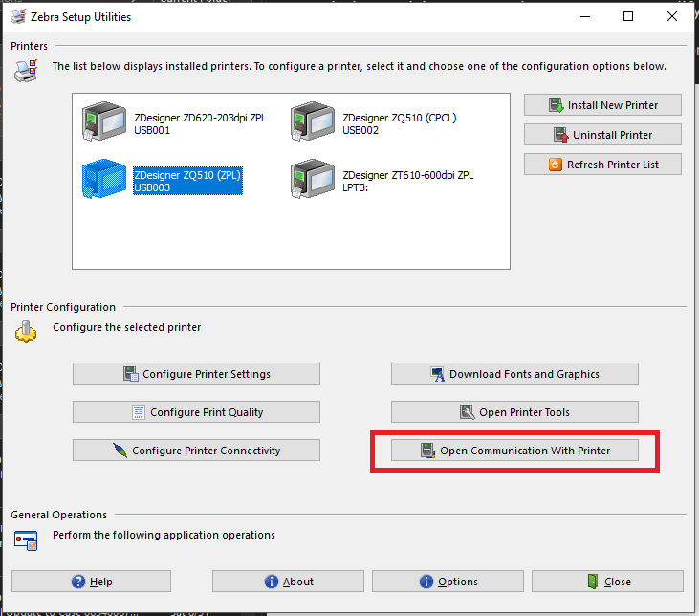Click Install New Printer button
699x616 pixels.
602,105
